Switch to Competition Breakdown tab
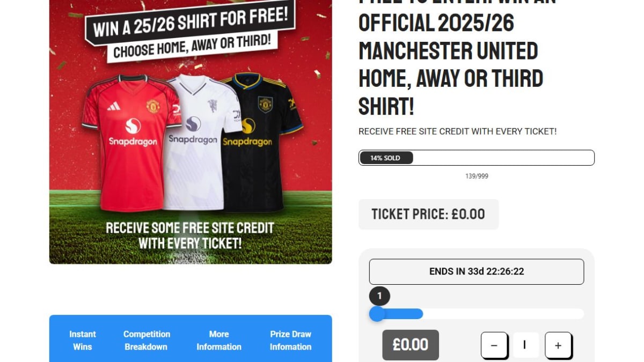The height and width of the screenshot is (362, 644). [147, 340]
